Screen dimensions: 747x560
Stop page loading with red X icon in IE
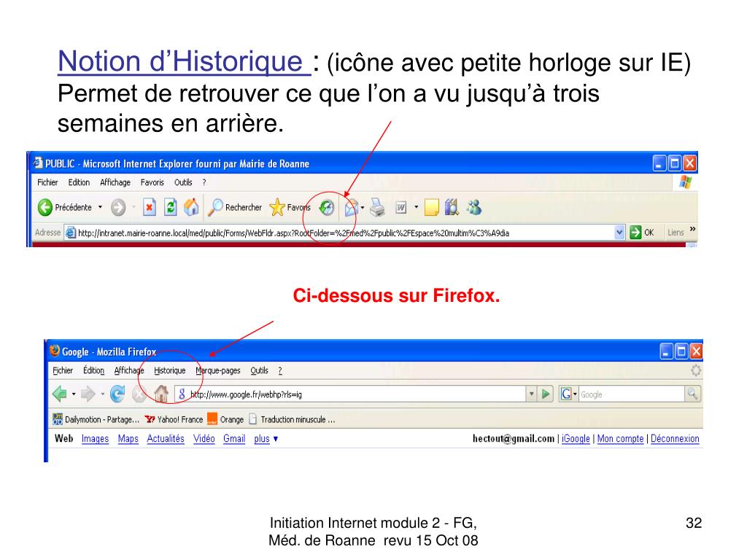tap(150, 207)
